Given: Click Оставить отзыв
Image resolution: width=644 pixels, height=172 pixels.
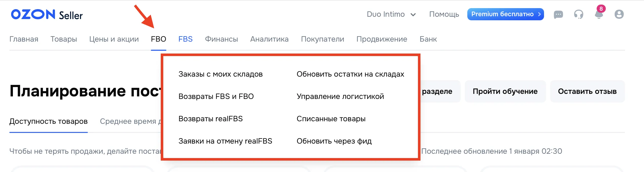Looking at the screenshot, I should point(587,91).
